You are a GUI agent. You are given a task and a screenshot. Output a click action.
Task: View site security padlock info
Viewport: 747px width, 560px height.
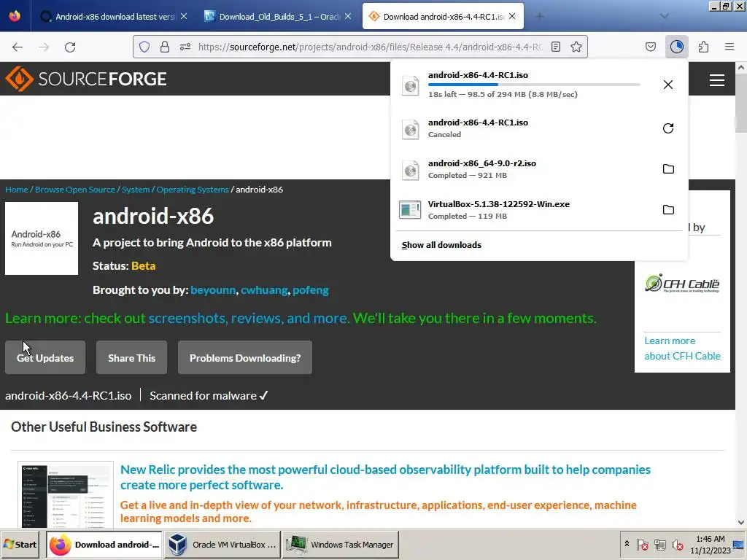pos(165,47)
